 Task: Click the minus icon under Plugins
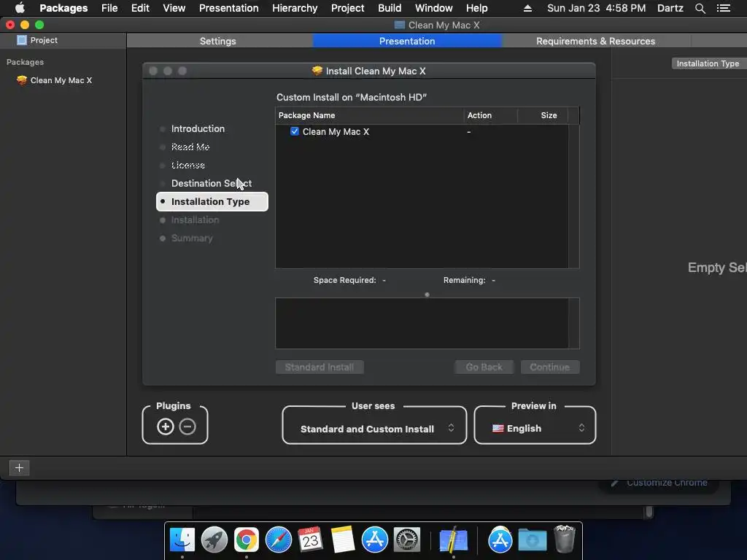[x=187, y=427]
